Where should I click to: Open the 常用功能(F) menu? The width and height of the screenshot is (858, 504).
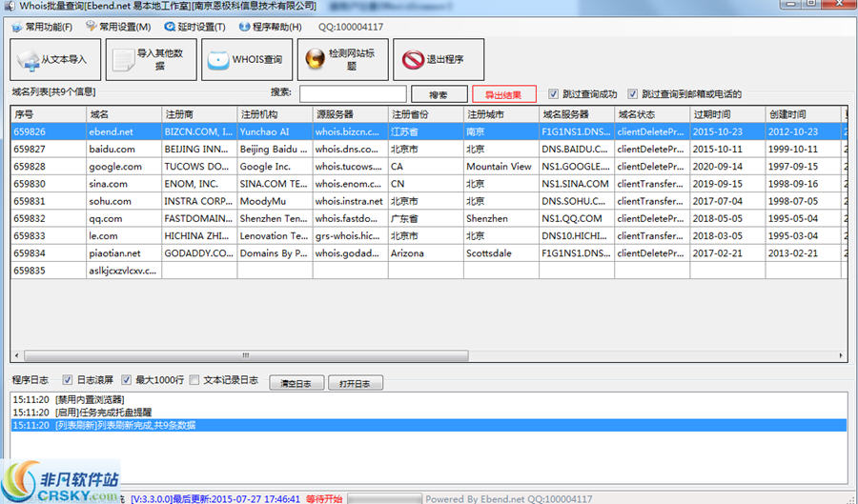click(x=42, y=27)
